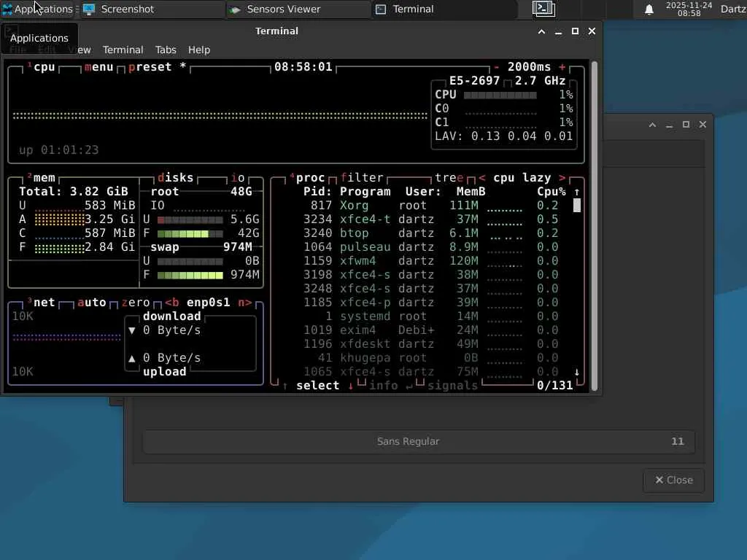This screenshot has height=560, width=747.
Task: Switch to previous network interface with <b
Action: (172, 303)
